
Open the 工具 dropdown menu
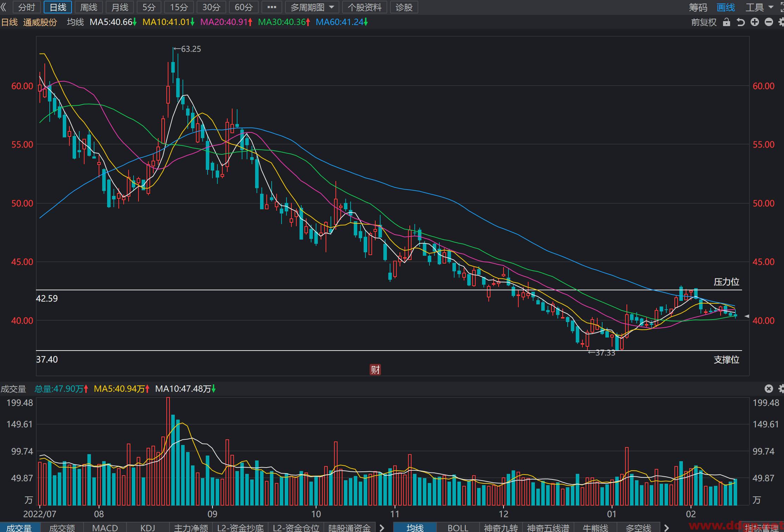coord(759,7)
